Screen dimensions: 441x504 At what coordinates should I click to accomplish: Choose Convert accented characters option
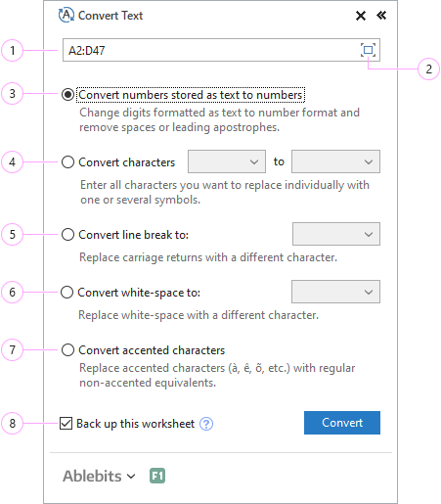point(67,349)
